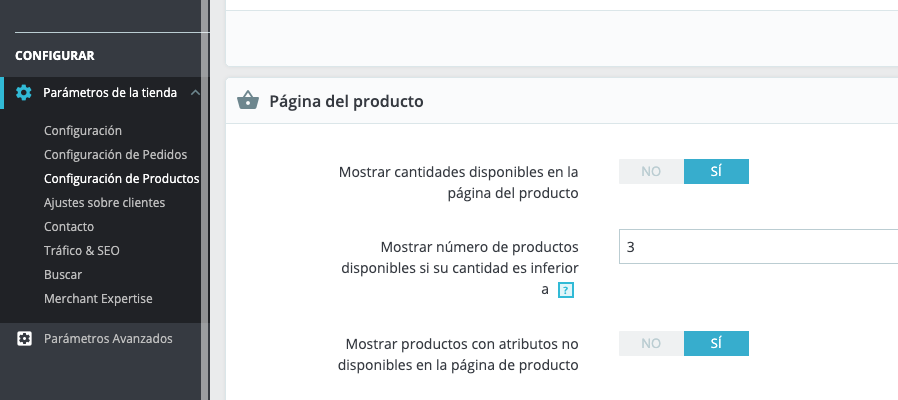Viewport: 898px width, 400px height.
Task: Click the basket icon beside Página del producto
Action: pyautogui.click(x=247, y=101)
